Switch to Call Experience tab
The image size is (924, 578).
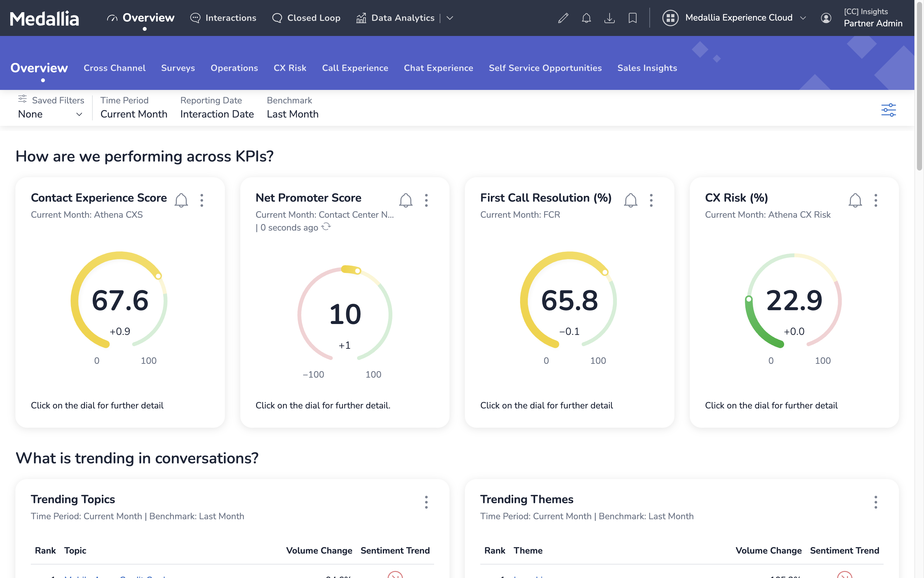(x=355, y=68)
